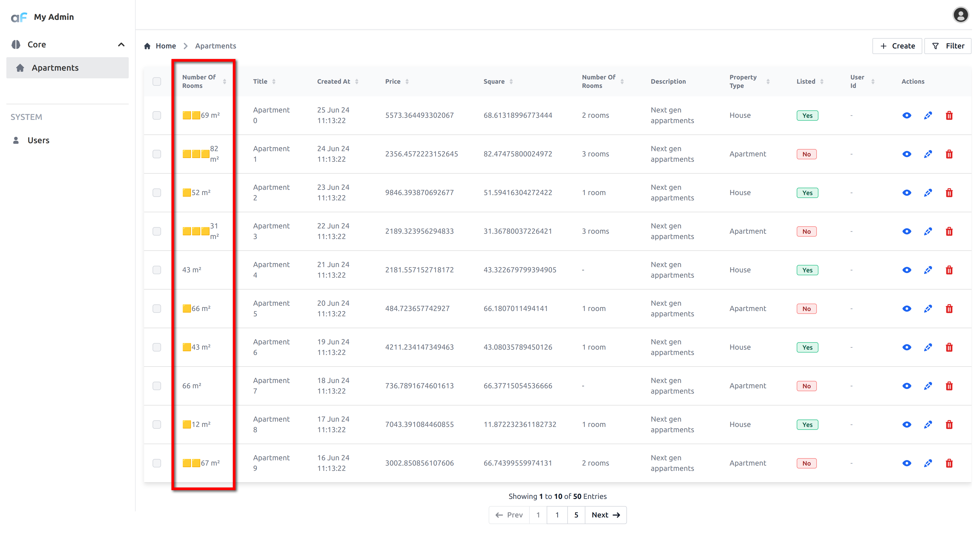Delete Apartment 8 with the trash icon
Screen dimensions: 980x541
(949, 424)
